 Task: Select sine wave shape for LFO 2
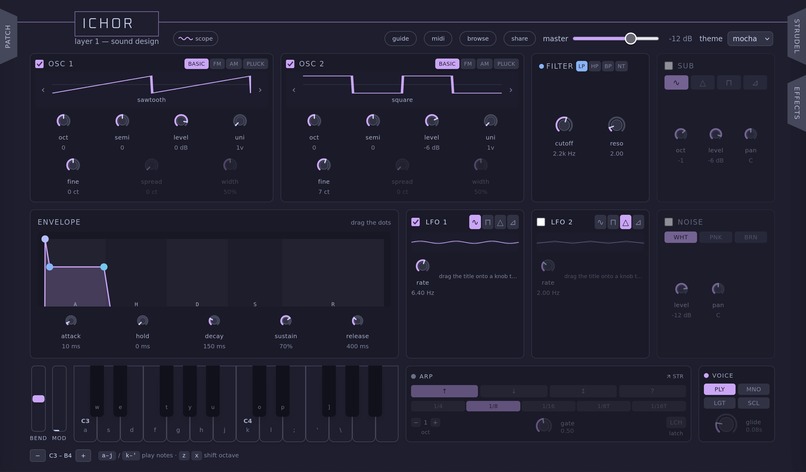(600, 222)
